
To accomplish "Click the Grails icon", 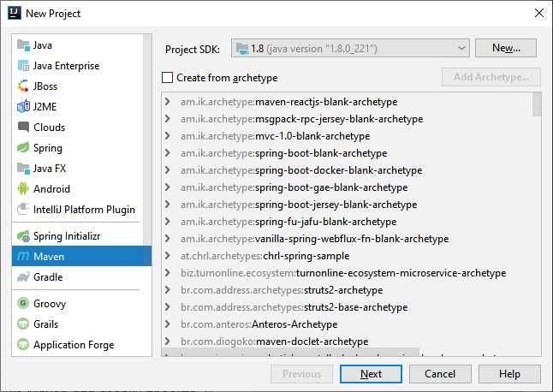I will [x=24, y=324].
